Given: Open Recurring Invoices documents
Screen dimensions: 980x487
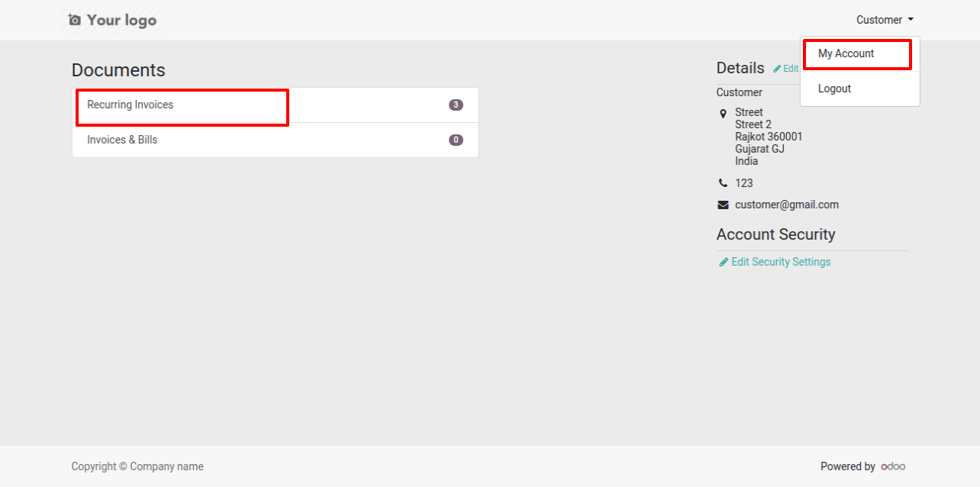Looking at the screenshot, I should (x=276, y=105).
